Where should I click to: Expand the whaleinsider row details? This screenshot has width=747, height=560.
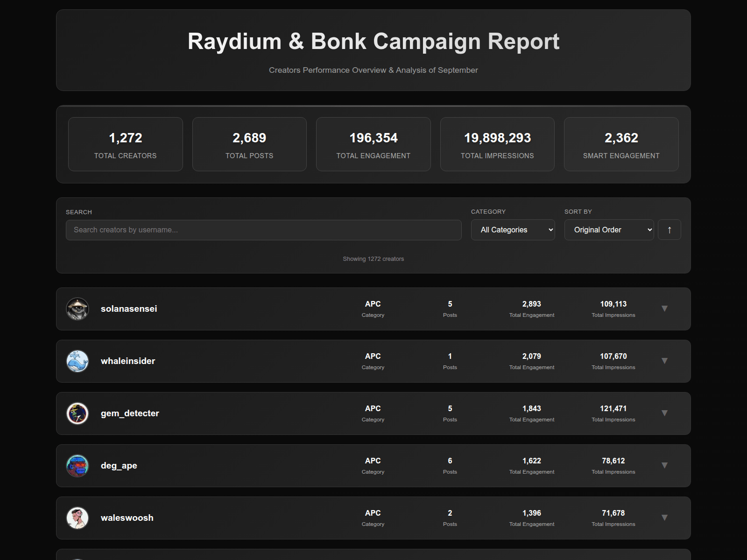pos(664,361)
